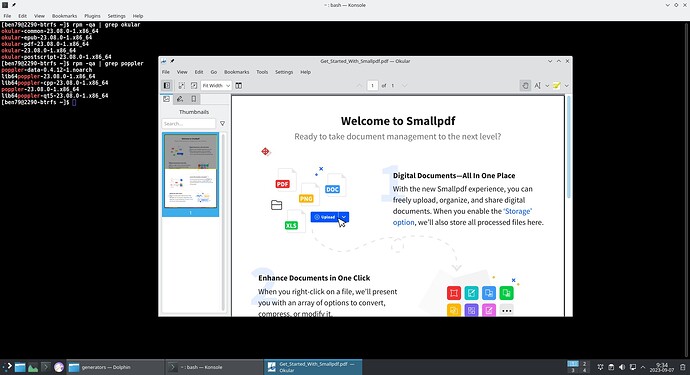The width and height of the screenshot is (690, 375).
Task: Expand the annotation tool dropdown arrow
Action: click(x=567, y=86)
